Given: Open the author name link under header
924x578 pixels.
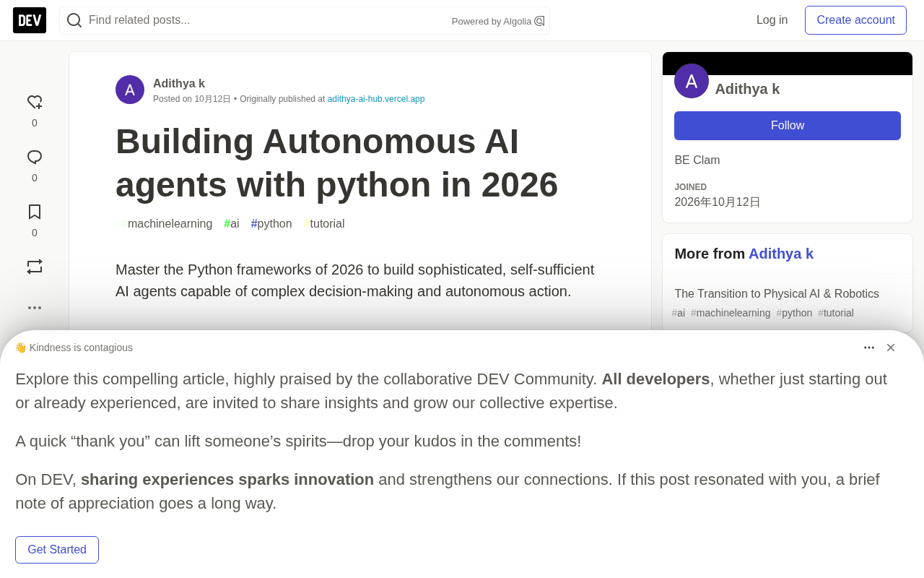Looking at the screenshot, I should coord(179,84).
